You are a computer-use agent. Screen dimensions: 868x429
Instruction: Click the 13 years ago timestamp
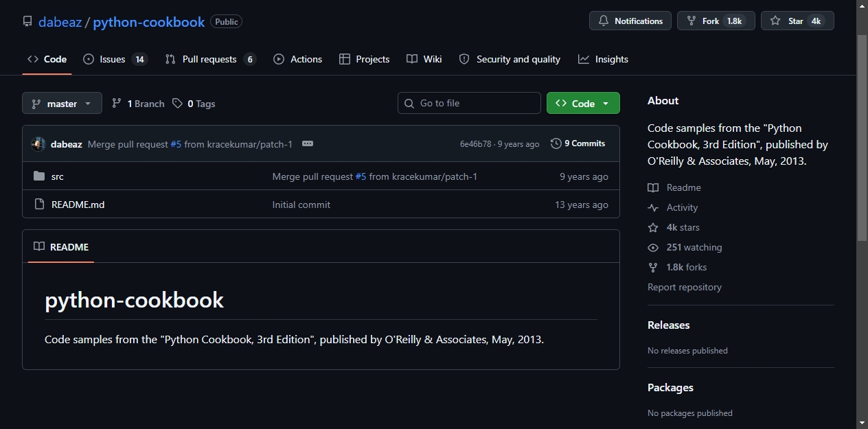coord(582,205)
